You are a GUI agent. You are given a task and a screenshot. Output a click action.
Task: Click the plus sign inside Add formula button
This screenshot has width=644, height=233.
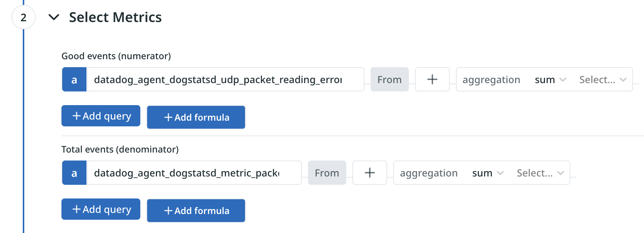pos(168,117)
